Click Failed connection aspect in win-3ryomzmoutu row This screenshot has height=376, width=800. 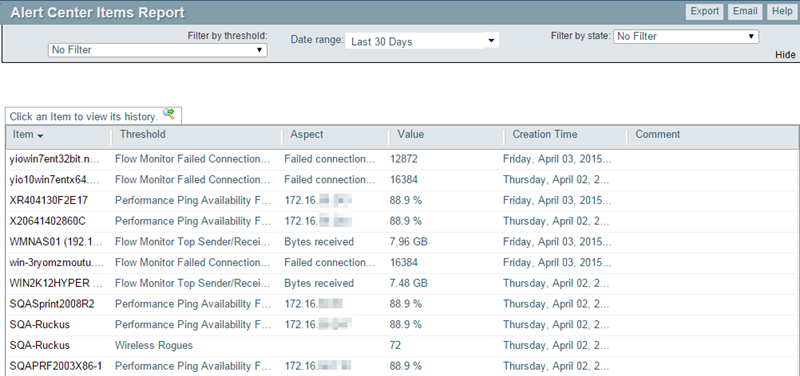point(330,263)
